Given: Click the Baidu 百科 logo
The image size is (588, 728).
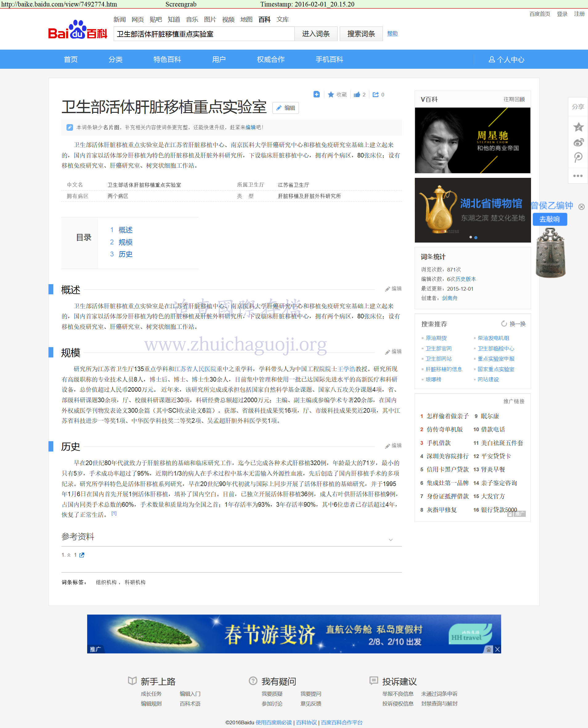Looking at the screenshot, I should pyautogui.click(x=78, y=30).
